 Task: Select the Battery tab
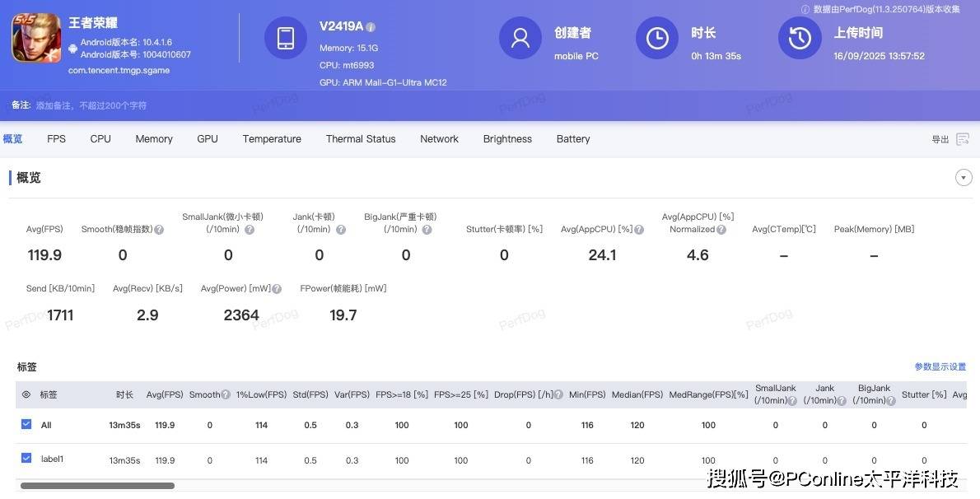(573, 139)
